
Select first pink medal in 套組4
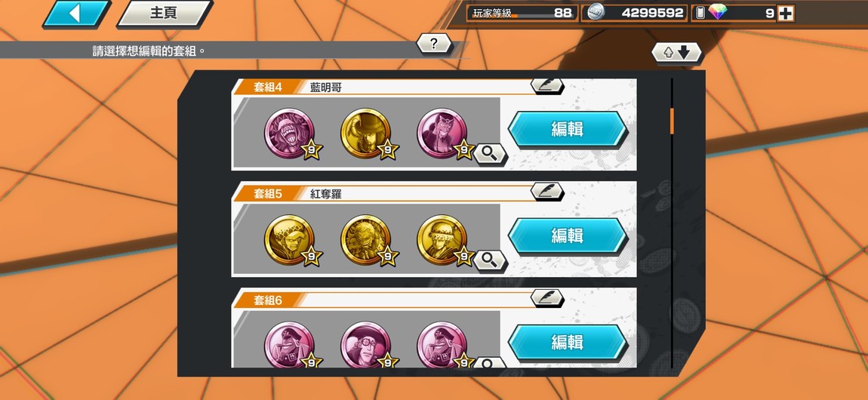pos(290,134)
